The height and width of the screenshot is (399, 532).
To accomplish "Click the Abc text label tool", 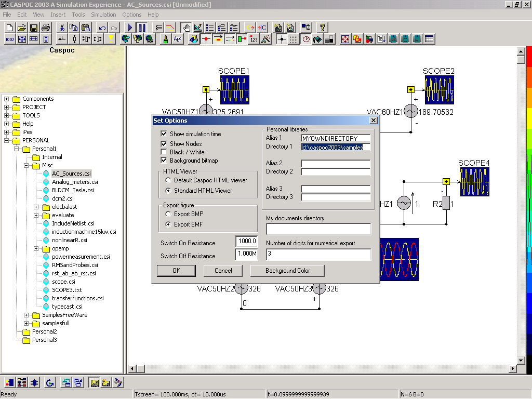I will click(x=178, y=39).
